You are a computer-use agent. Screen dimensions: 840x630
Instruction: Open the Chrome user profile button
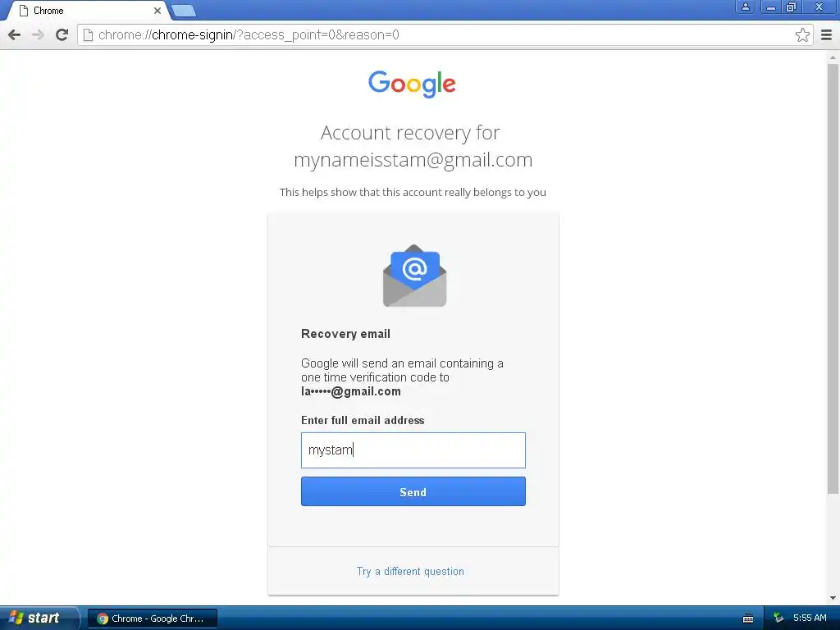tap(745, 7)
